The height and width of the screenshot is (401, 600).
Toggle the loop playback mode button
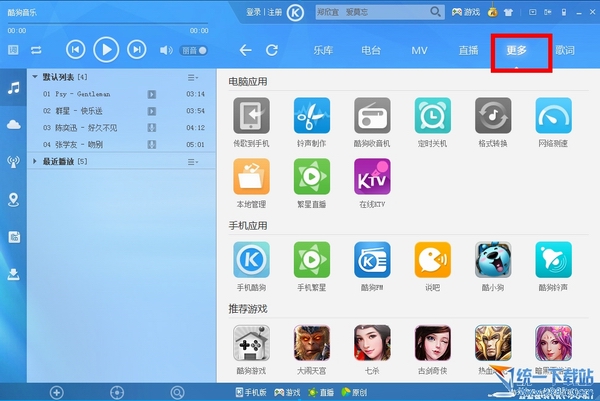(36, 50)
